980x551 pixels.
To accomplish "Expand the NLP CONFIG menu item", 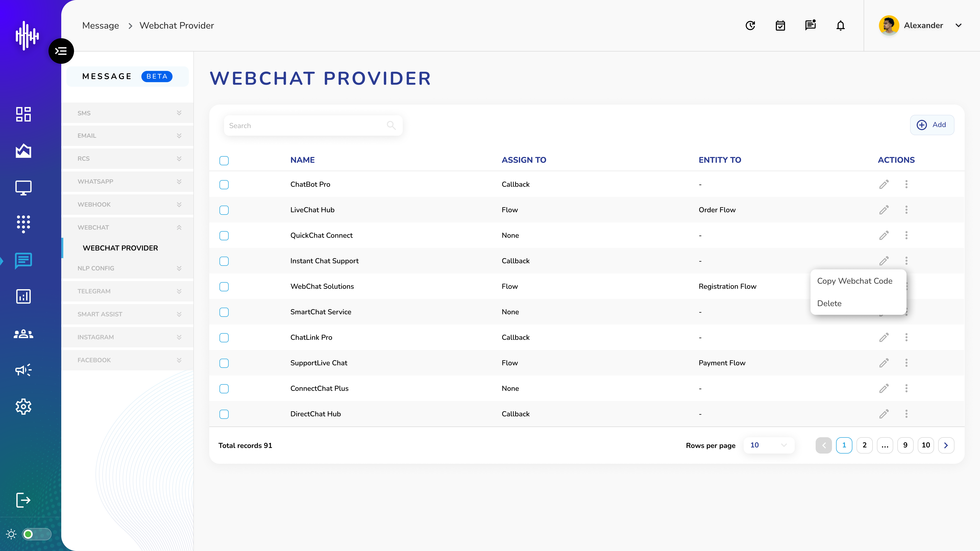I will tap(127, 269).
